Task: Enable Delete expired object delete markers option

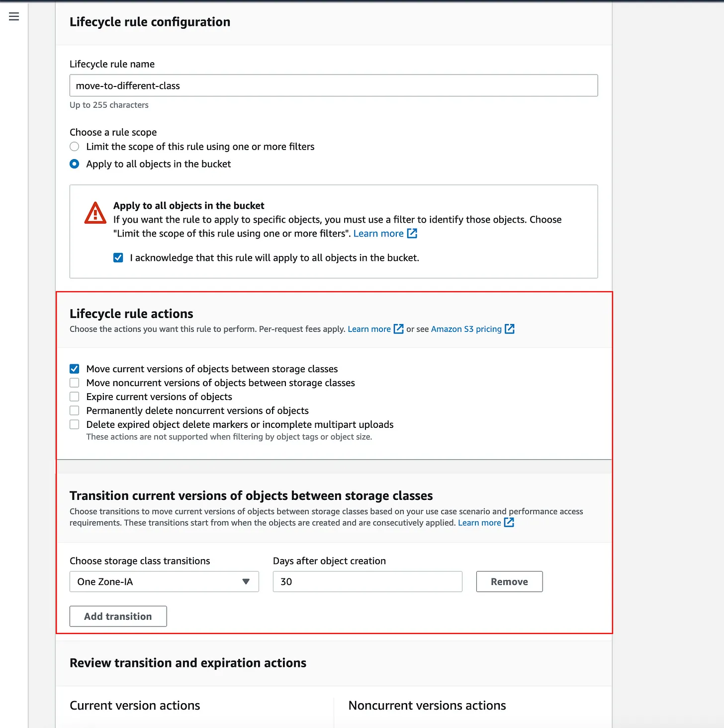Action: (x=74, y=424)
